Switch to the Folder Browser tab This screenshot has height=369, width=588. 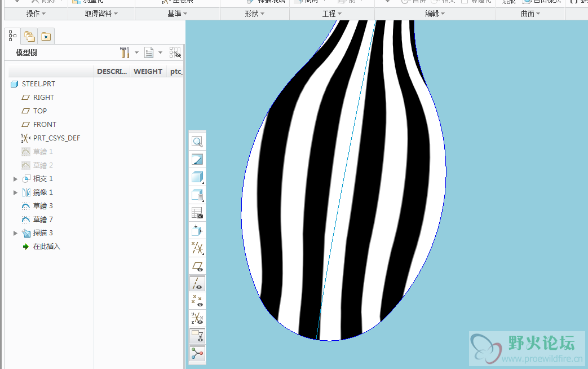(29, 37)
